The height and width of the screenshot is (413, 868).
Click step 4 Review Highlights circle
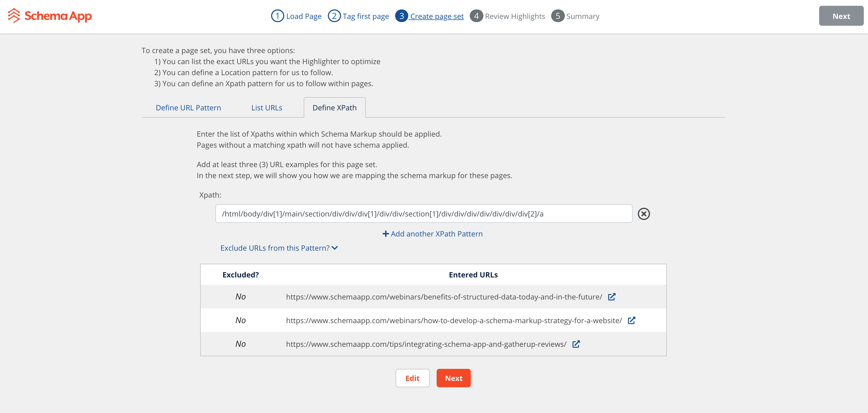(476, 16)
